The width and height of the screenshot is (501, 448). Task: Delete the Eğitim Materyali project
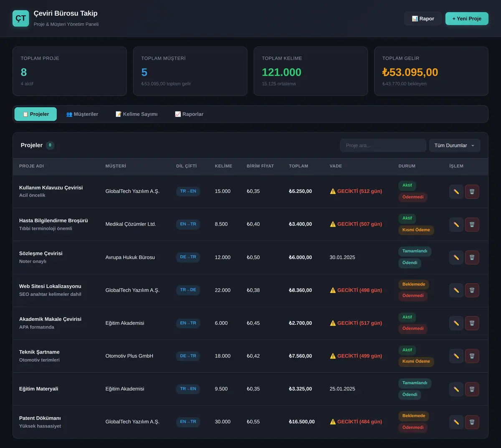(x=472, y=389)
